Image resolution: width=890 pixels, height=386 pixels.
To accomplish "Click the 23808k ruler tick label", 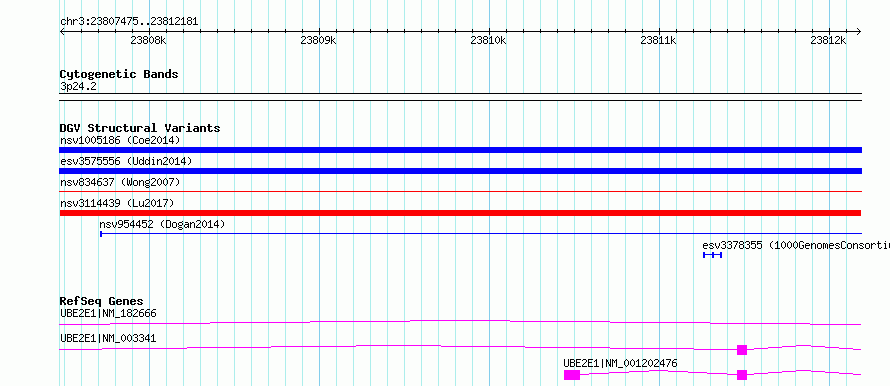I will [148, 40].
